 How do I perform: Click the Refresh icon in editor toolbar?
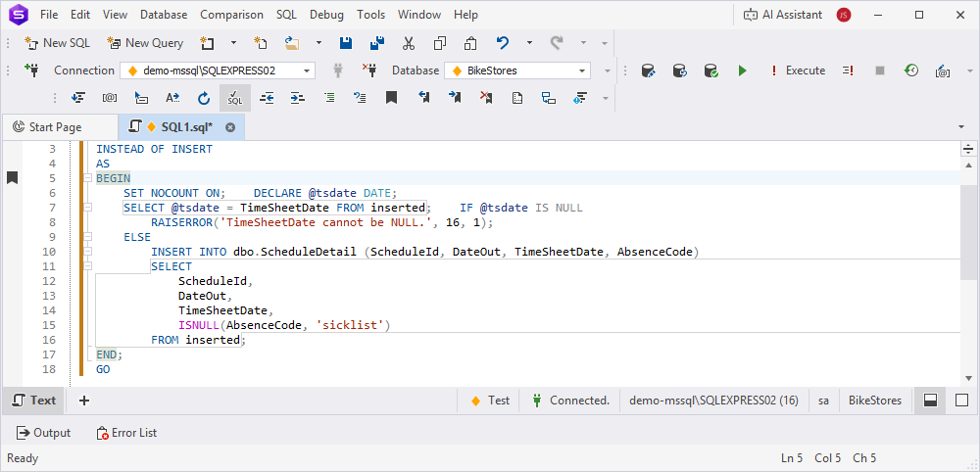tap(204, 98)
